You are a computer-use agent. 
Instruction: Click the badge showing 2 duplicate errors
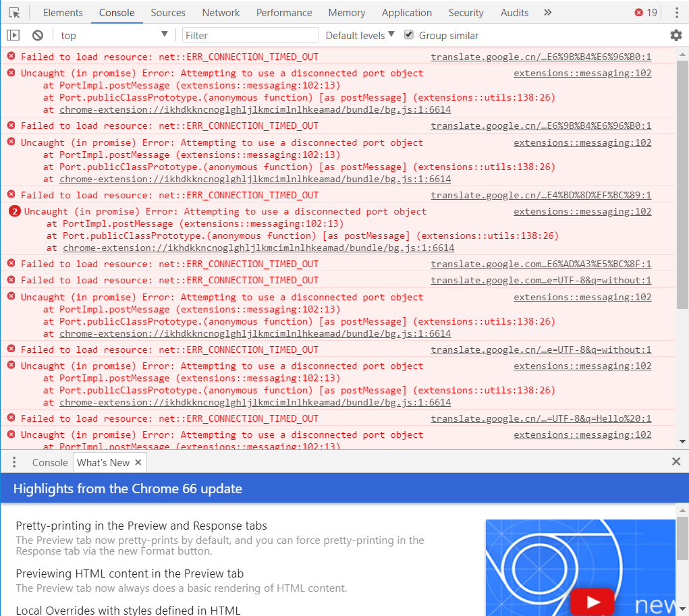14,211
